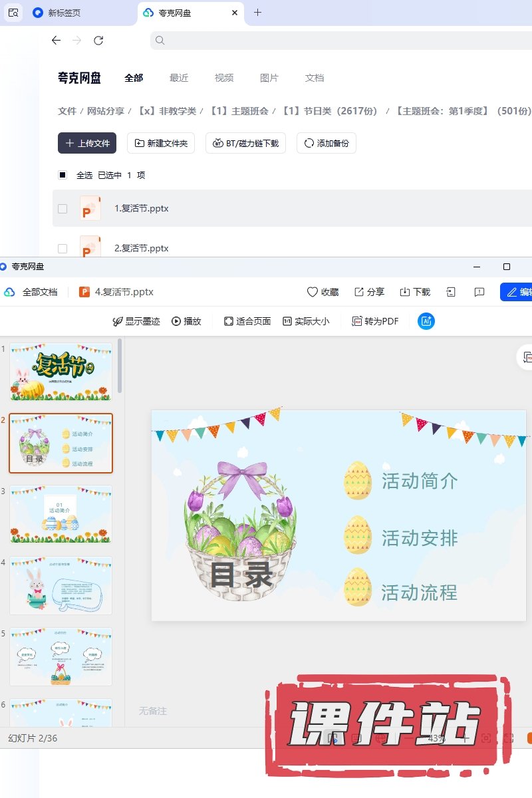The height and width of the screenshot is (798, 532).
Task: Click the 收藏 heart icon
Action: tap(313, 292)
